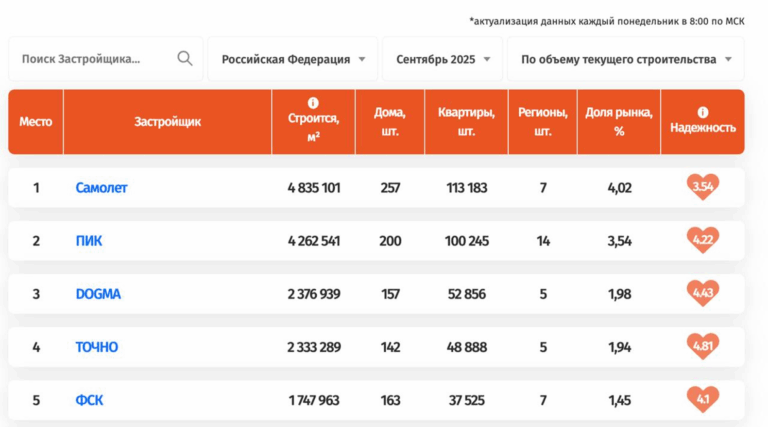Sort by Дома, шт. column header
This screenshot has width=768, height=427.
pos(389,122)
